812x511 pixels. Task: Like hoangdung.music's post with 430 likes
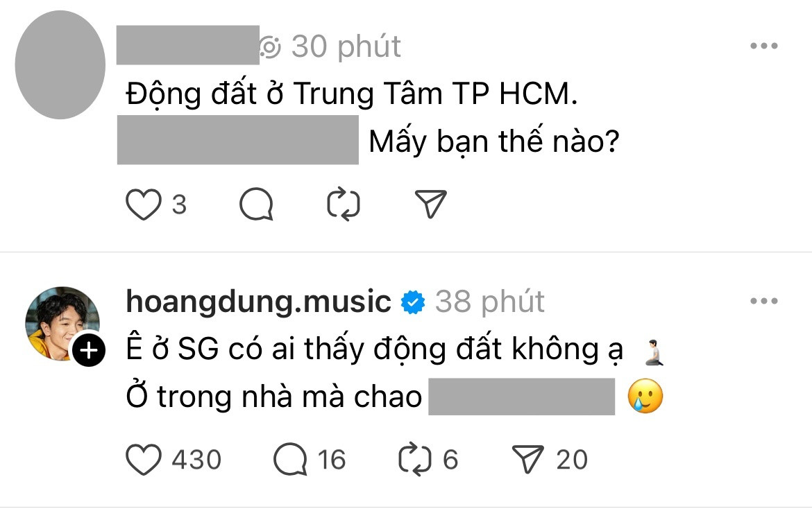click(144, 459)
